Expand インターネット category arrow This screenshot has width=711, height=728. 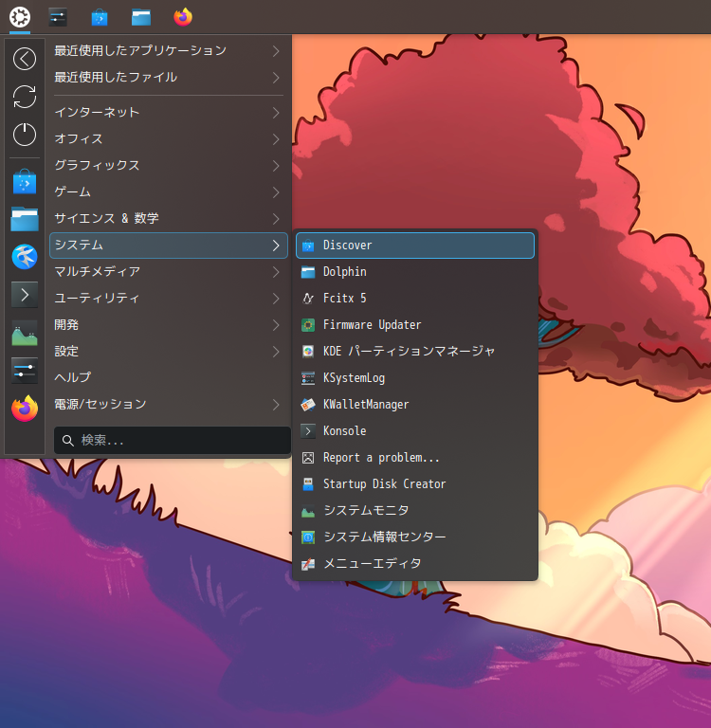tap(276, 113)
